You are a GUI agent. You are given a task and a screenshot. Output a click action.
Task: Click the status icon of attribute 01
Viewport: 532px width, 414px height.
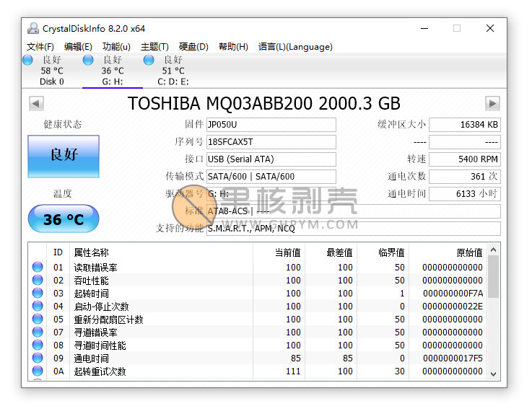tap(38, 267)
